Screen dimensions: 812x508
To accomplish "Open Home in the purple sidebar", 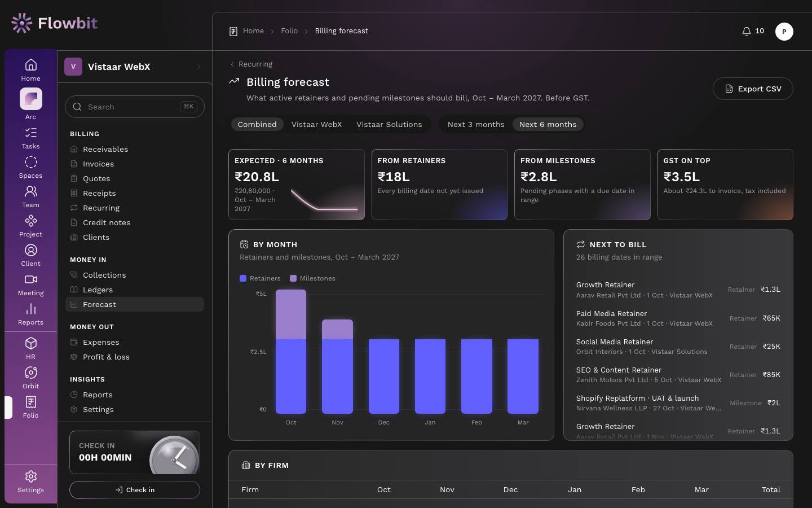I will coord(30,70).
